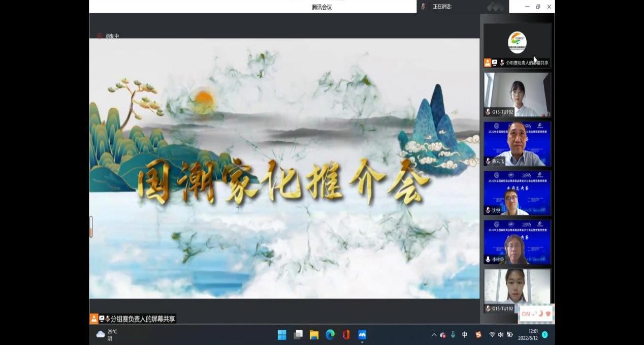Viewport: 644px width, 345px height.
Task: Click the volume speaker icon in tray
Action: (x=500, y=335)
